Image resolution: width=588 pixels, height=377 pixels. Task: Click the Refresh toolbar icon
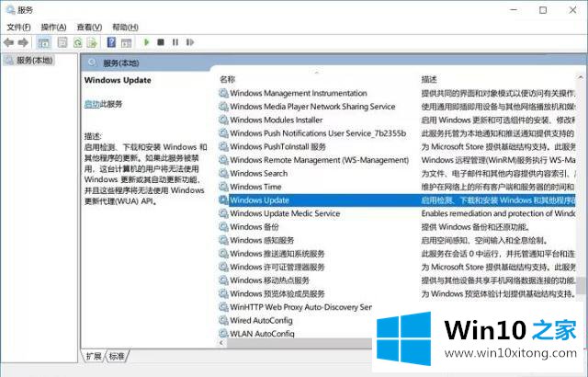point(77,42)
